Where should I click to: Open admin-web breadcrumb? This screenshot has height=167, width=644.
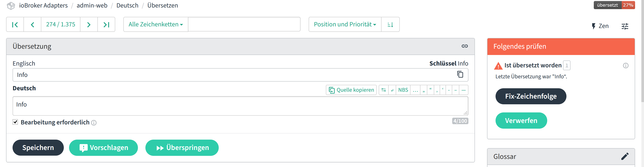[x=92, y=5]
